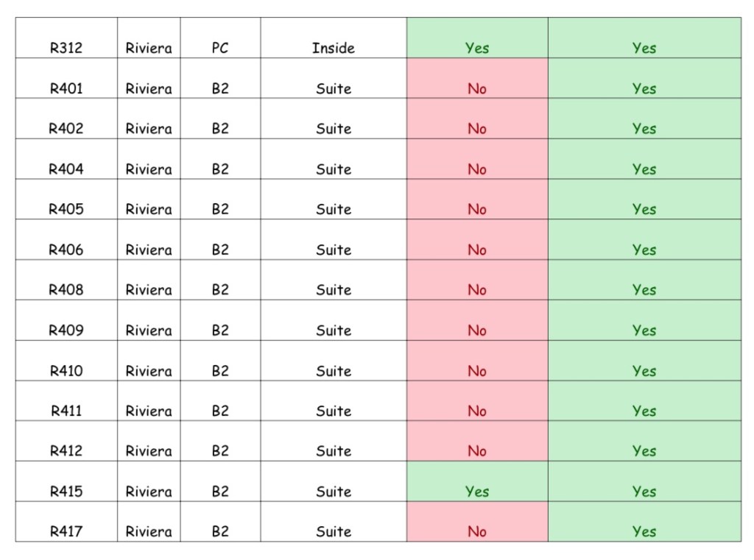Viewport: 754px width, 560px height.
Task: Click the red No cell in the R408 row
Action: (x=477, y=290)
